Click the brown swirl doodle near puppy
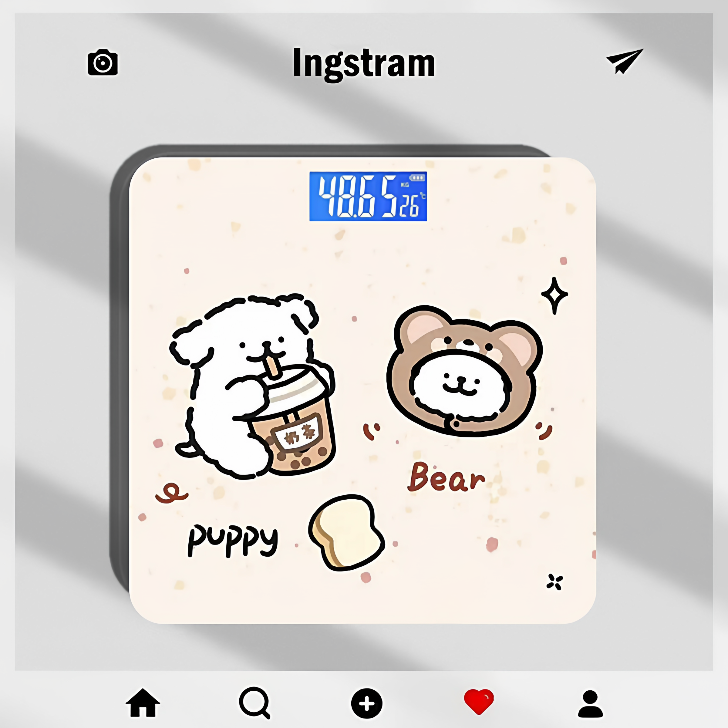This screenshot has width=728, height=728. point(171,493)
